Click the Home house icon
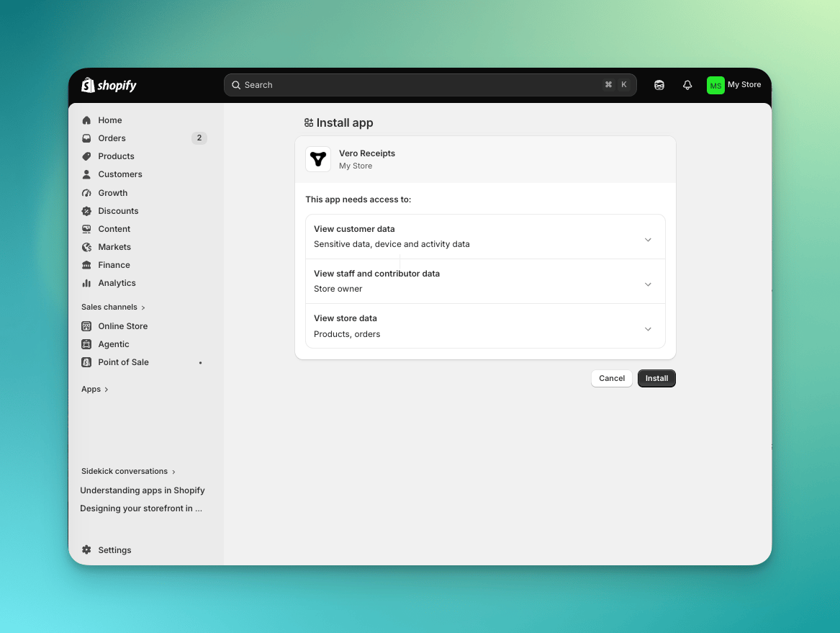The width and height of the screenshot is (840, 633). click(86, 120)
